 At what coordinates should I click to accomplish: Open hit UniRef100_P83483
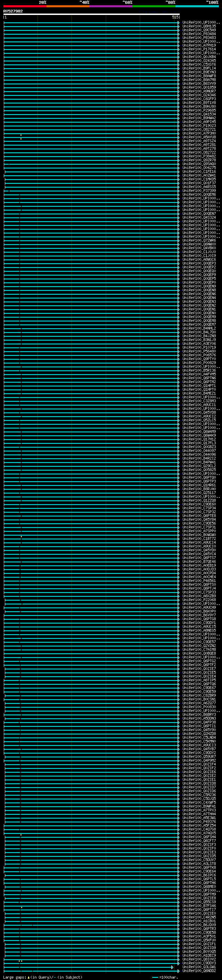(199, 38)
